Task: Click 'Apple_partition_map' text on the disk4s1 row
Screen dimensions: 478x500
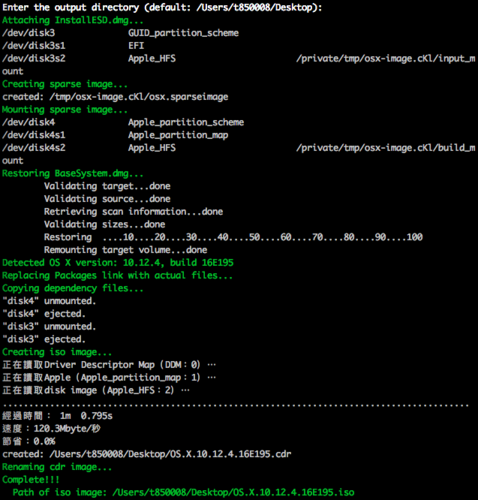Action: point(178,135)
